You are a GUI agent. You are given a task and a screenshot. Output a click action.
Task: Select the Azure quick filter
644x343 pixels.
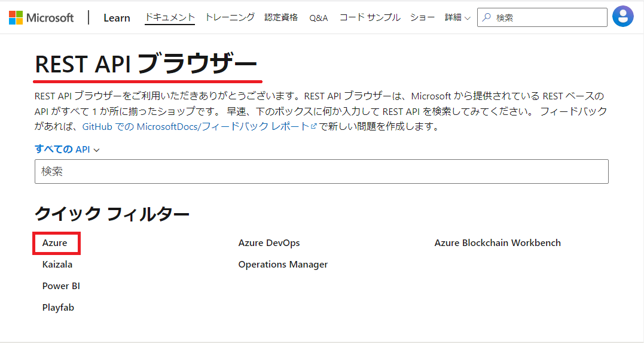pos(54,243)
